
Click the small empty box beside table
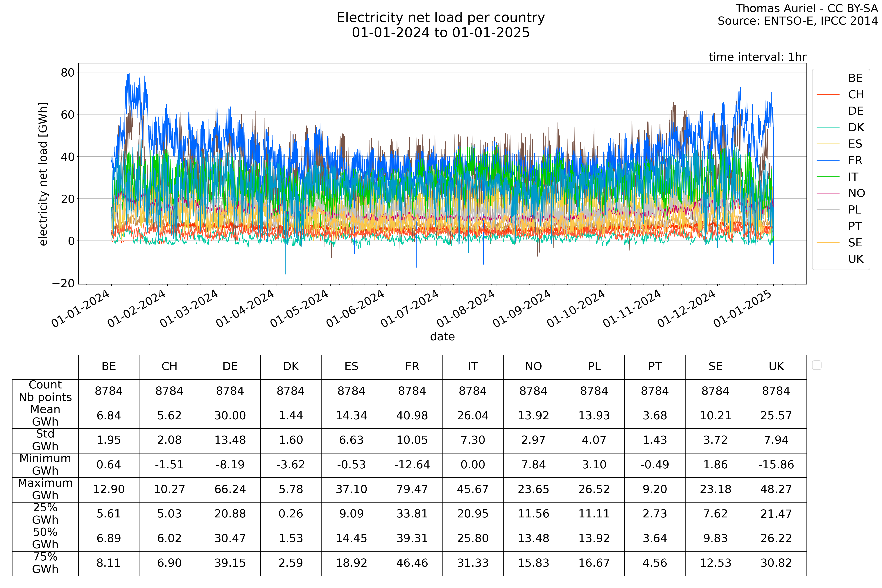[816, 365]
